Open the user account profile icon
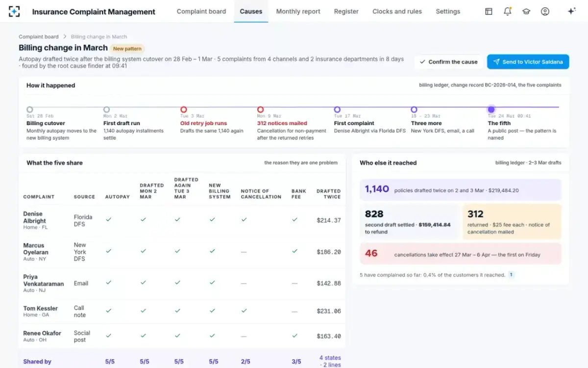Screen dimensions: 588x368 tap(545, 11)
